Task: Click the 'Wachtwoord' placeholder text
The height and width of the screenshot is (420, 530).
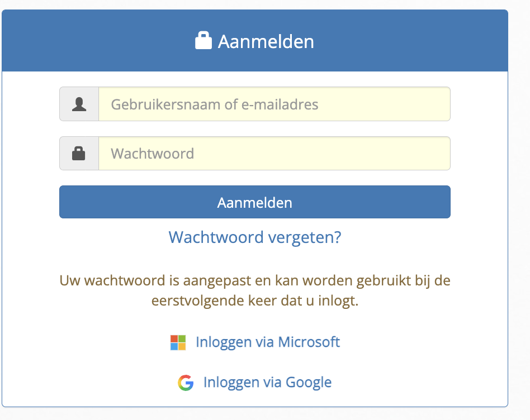Action: coord(153,154)
